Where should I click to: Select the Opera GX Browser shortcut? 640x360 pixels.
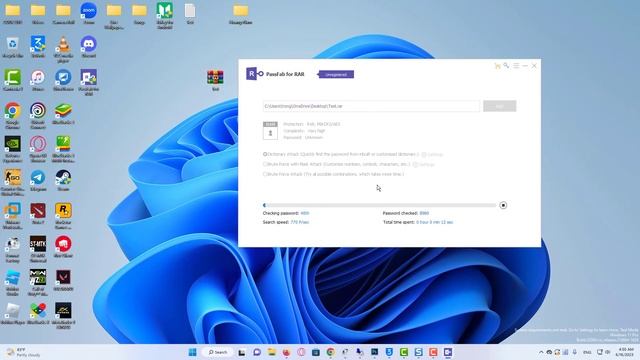[38, 149]
